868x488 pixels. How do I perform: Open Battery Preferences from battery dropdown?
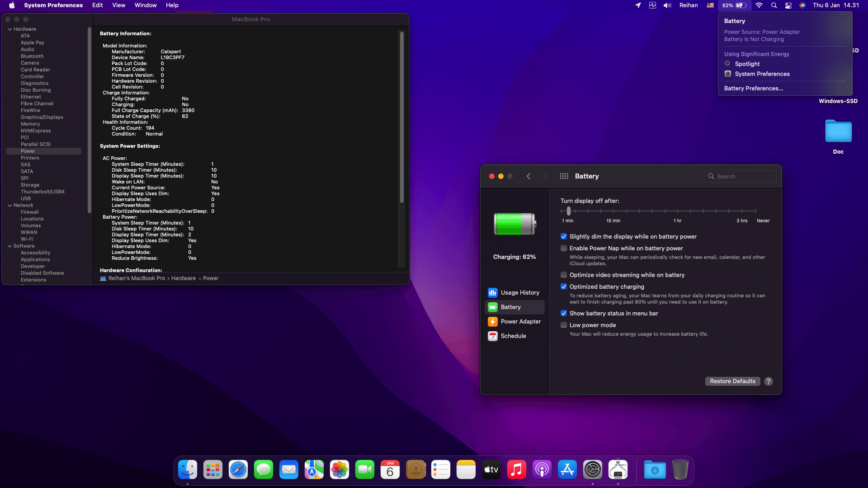click(754, 89)
